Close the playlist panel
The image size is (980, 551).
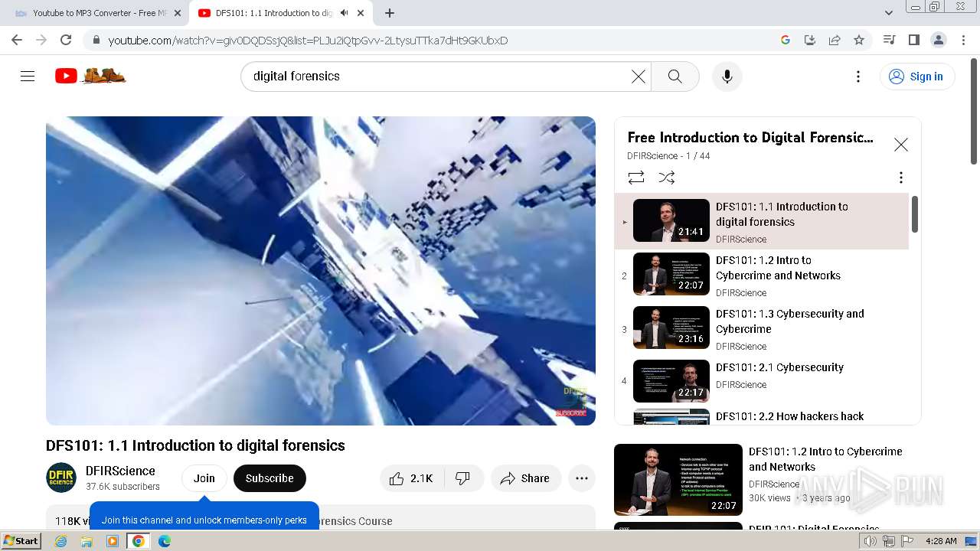[x=901, y=145]
